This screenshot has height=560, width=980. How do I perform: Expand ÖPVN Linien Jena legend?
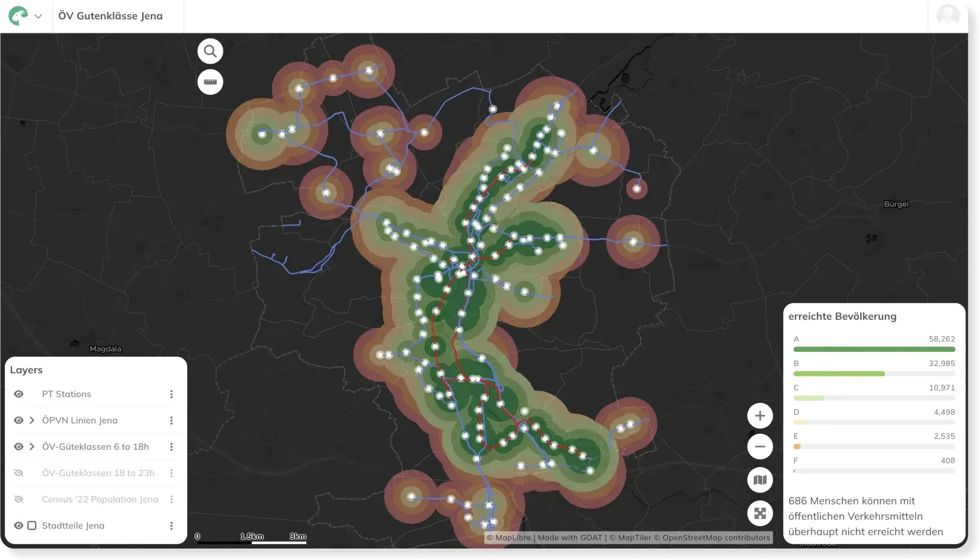coord(32,420)
